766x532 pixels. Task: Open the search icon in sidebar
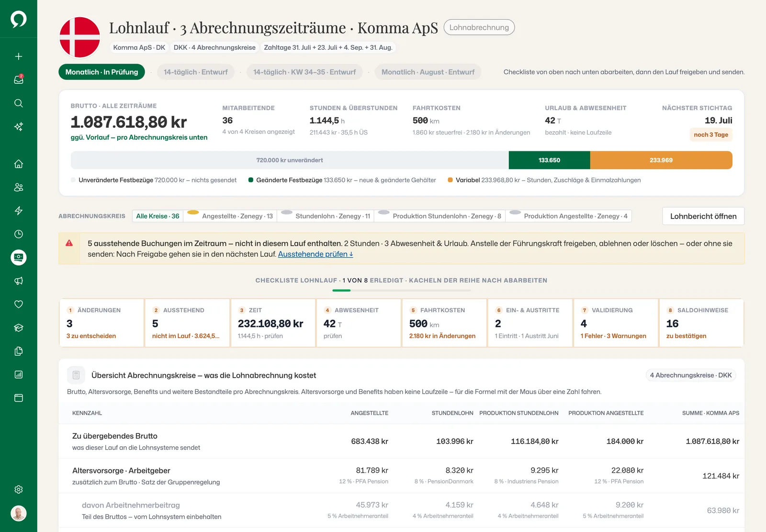(x=19, y=103)
